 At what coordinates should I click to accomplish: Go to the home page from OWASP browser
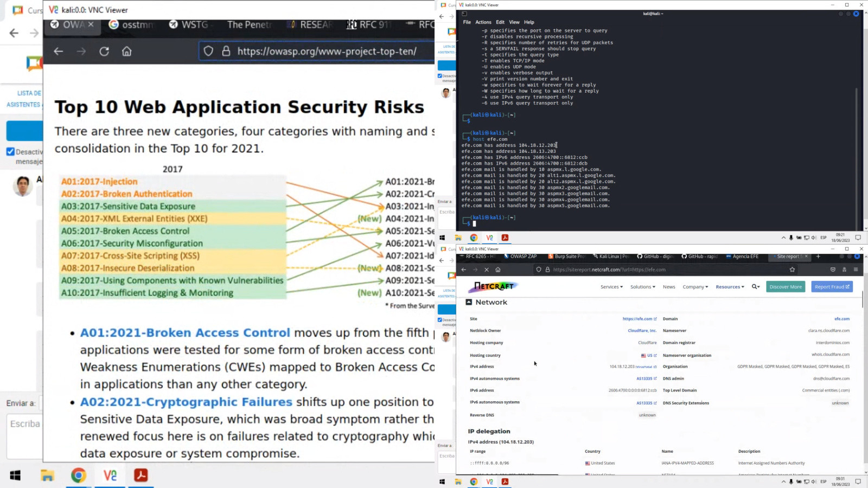(x=127, y=52)
